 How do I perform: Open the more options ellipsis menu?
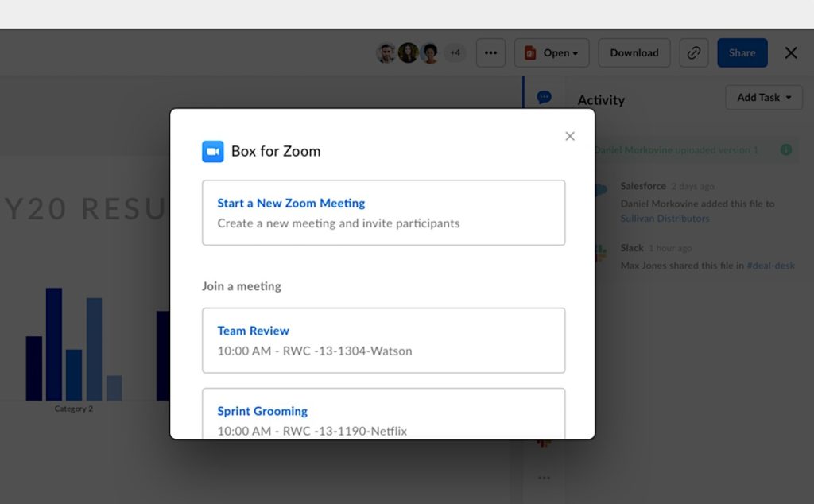[490, 53]
